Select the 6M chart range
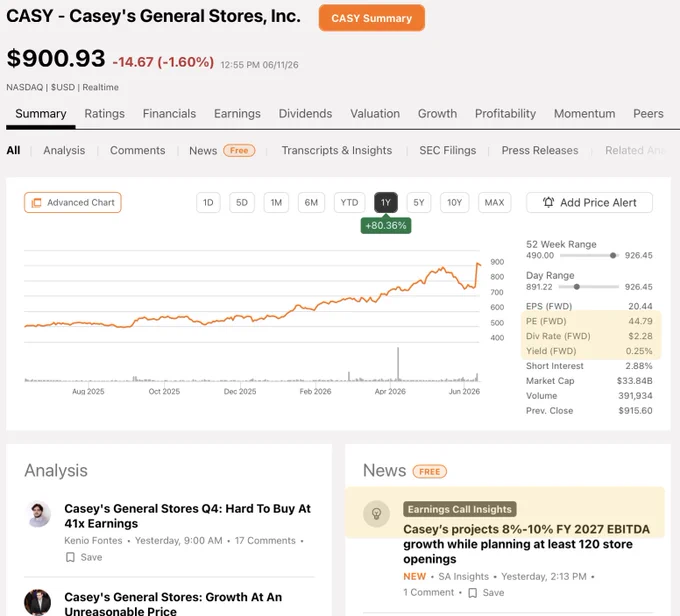 (x=311, y=203)
